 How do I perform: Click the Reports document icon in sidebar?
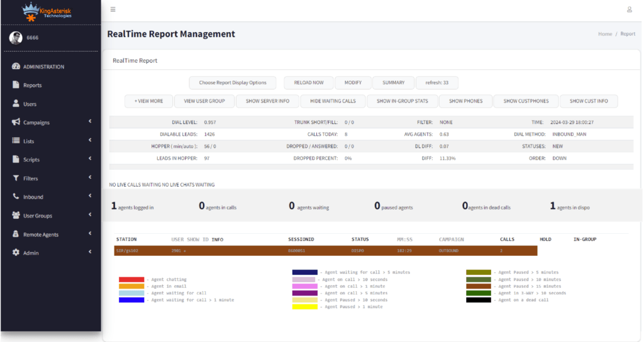(16, 85)
